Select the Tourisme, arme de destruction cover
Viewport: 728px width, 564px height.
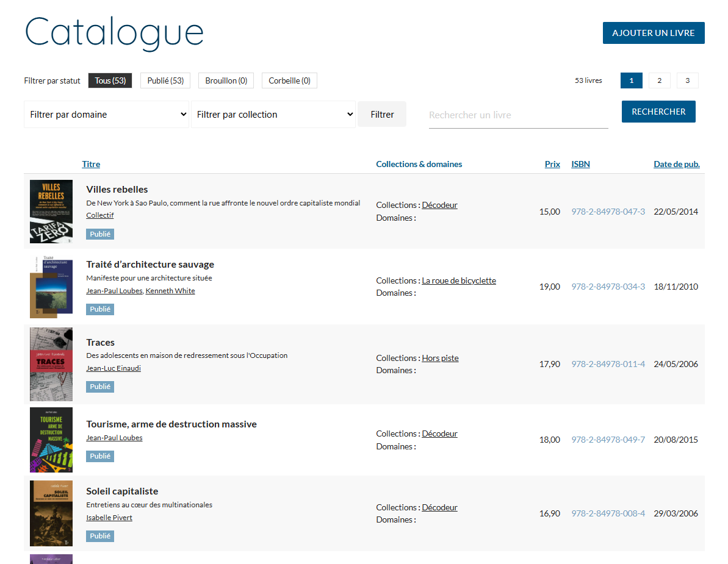(x=51, y=440)
